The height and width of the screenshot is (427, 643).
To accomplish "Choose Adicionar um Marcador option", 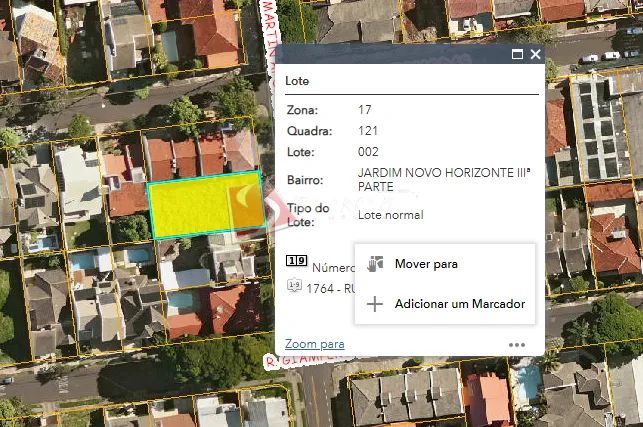I will coord(445,304).
